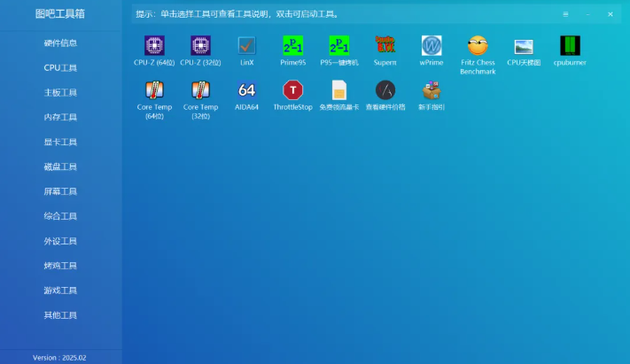Screen dimensions: 630x364
Task: Switch to the 外设工具 category
Action: tap(60, 241)
